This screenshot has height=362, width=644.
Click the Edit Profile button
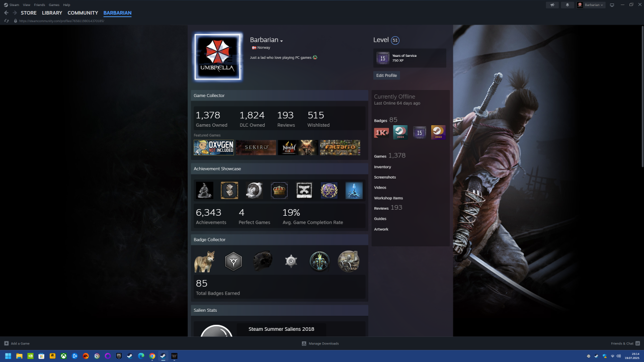click(x=387, y=75)
